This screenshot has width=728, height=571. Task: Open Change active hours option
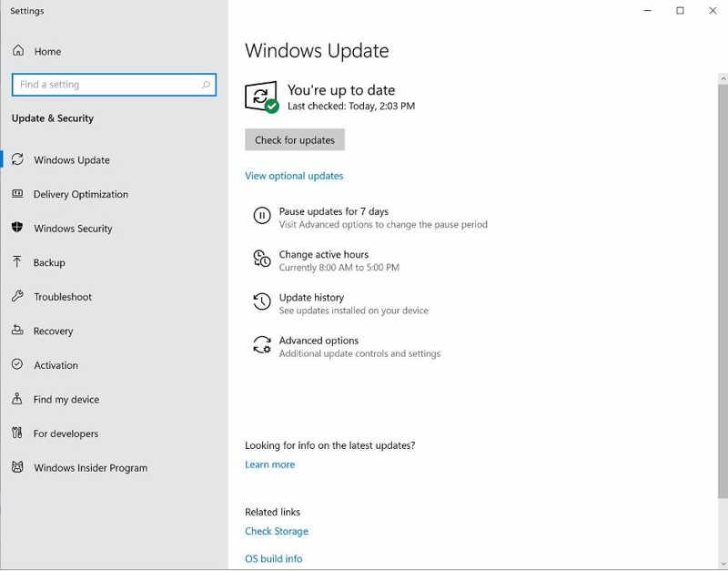click(x=324, y=255)
